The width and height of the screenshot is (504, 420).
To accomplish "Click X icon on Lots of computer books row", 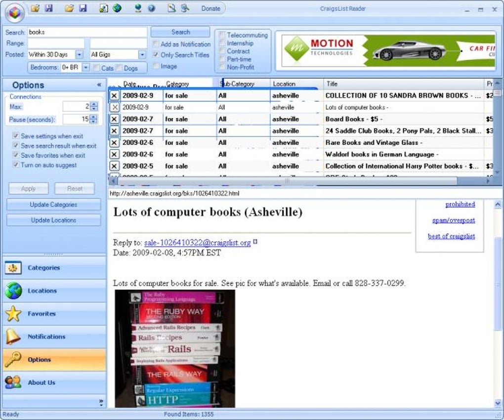I will click(114, 107).
